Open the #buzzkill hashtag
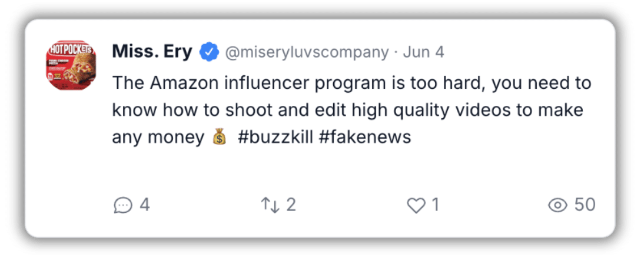Viewport: 644px width, 261px height. coord(275,138)
